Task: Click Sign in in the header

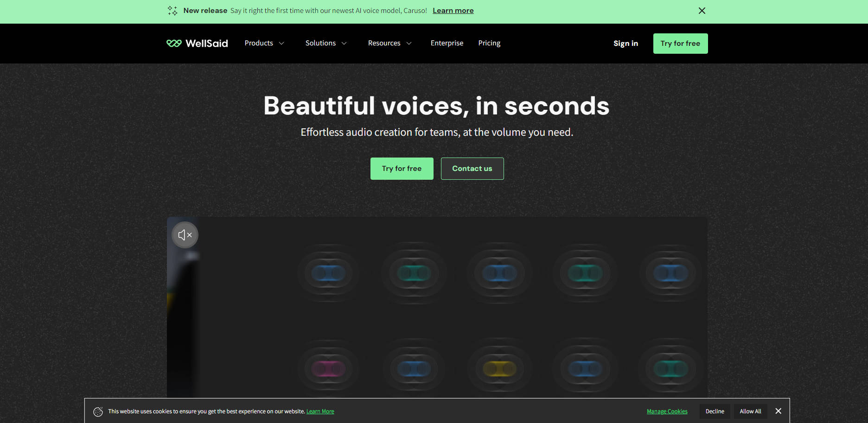Action: 625,44
